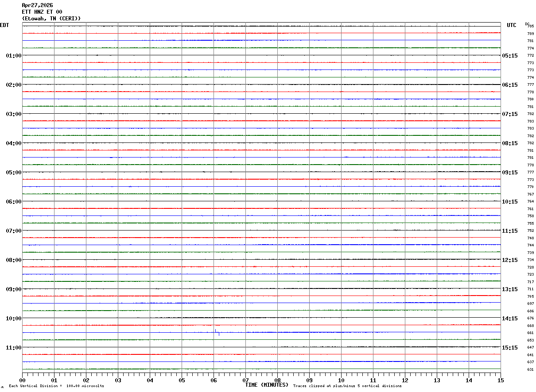The width and height of the screenshot is (536, 392).
Task: Click the EDT timezone header
Action: [x=4, y=25]
